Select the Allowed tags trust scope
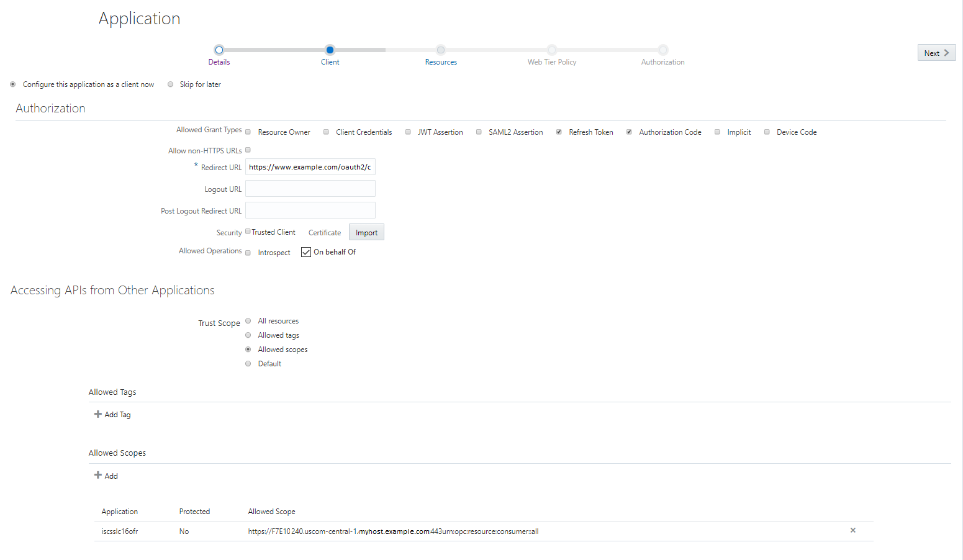 point(248,335)
